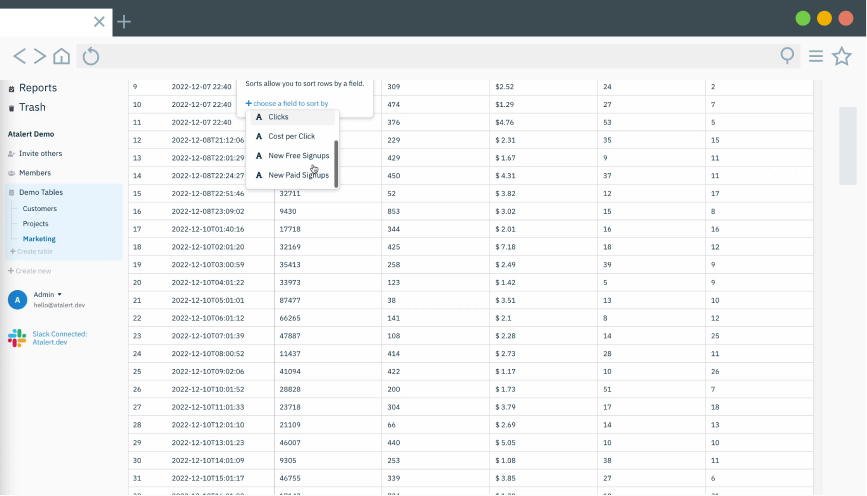
Task: Click Invite others link
Action: pyautogui.click(x=40, y=154)
